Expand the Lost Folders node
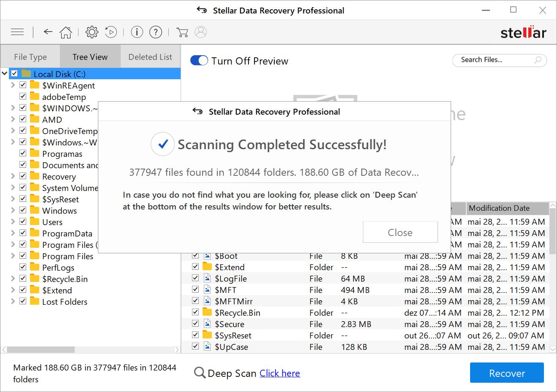 [x=13, y=301]
